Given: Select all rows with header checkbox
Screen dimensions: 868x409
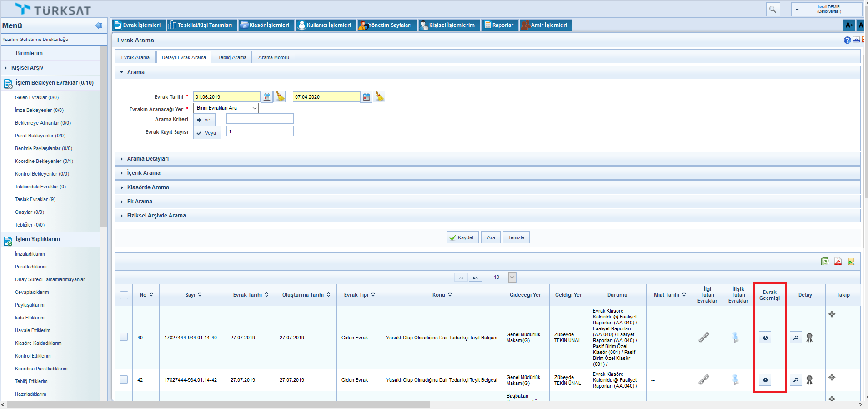Looking at the screenshot, I should 124,295.
